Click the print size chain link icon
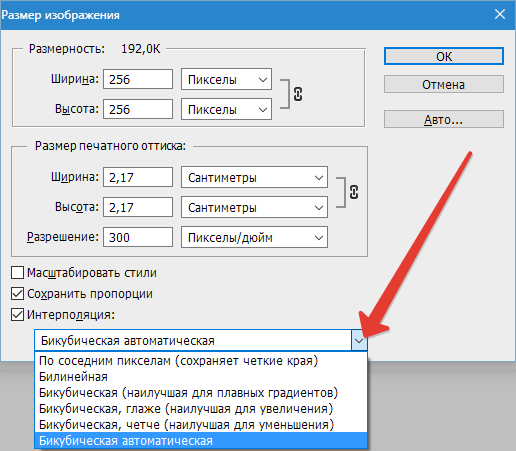516x451 pixels. (354, 192)
